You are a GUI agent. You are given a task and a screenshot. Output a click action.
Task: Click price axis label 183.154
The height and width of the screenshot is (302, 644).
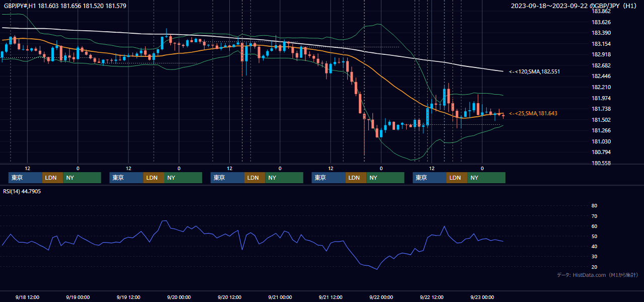pos(601,44)
